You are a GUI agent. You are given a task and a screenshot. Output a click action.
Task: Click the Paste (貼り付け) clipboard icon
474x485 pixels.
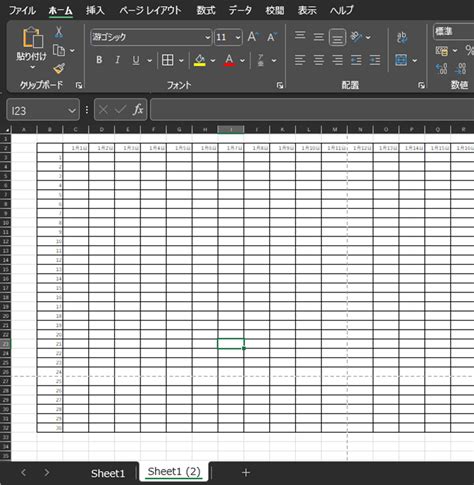32,37
